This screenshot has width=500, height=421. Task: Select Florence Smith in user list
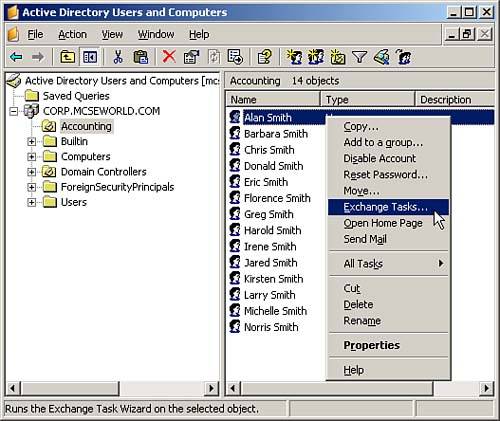pyautogui.click(x=277, y=198)
